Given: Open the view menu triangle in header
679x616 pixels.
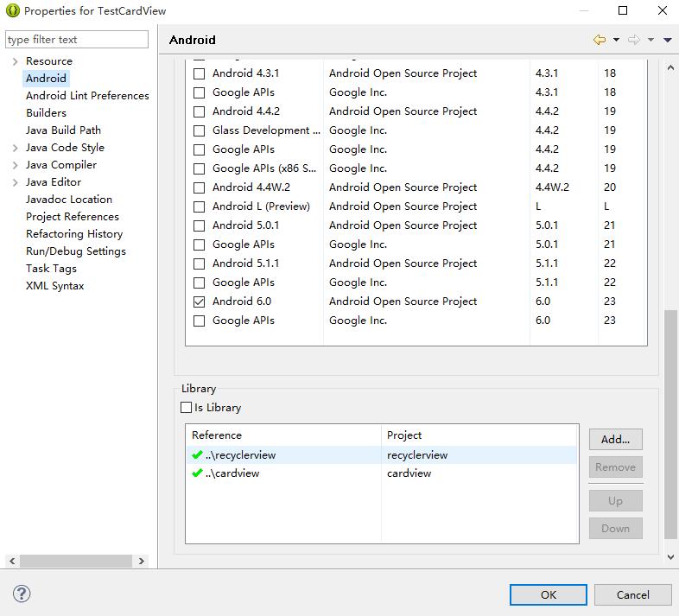Looking at the screenshot, I should pyautogui.click(x=668, y=40).
